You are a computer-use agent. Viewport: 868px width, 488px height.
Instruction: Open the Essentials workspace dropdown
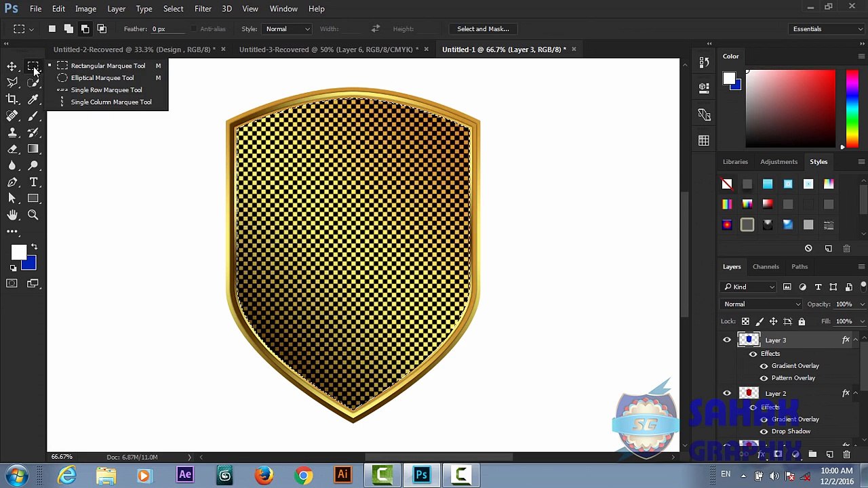[827, 29]
